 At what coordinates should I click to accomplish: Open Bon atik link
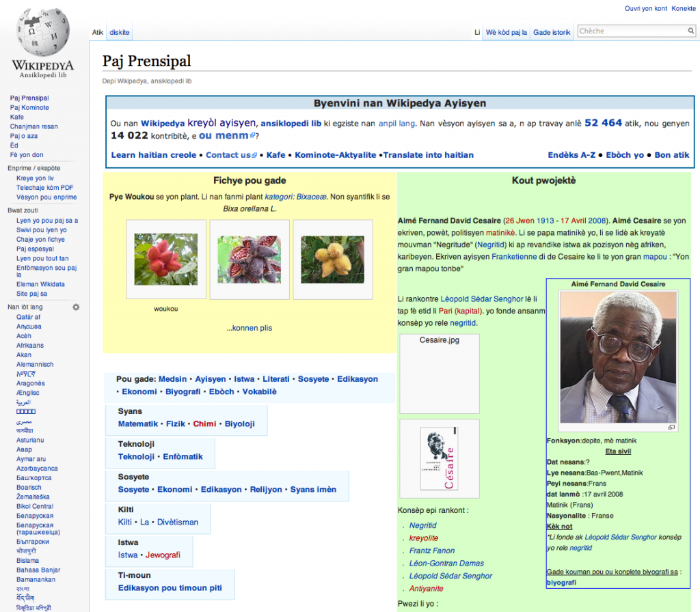point(672,155)
